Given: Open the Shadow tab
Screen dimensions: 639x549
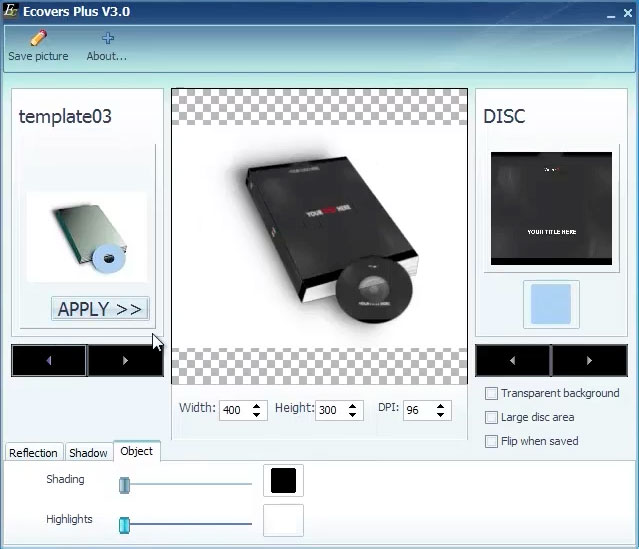Looking at the screenshot, I should (88, 452).
